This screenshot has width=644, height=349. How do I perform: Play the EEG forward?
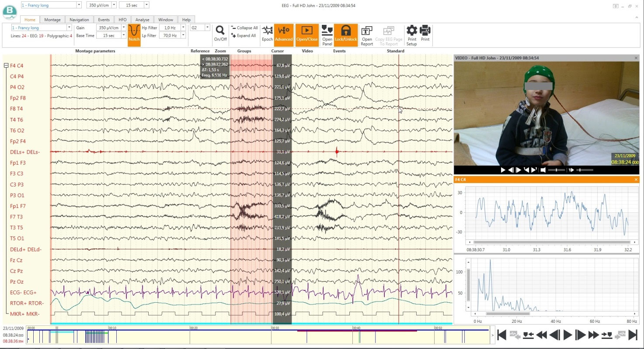567,335
